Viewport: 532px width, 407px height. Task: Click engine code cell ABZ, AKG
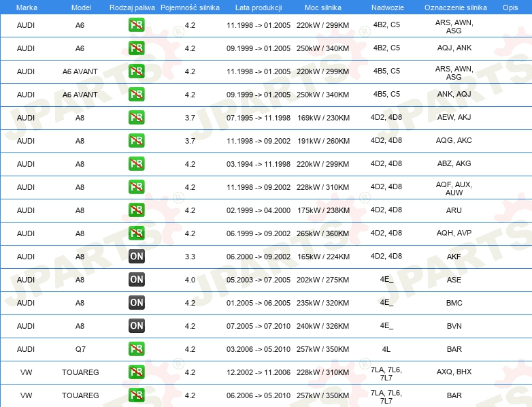point(454,163)
